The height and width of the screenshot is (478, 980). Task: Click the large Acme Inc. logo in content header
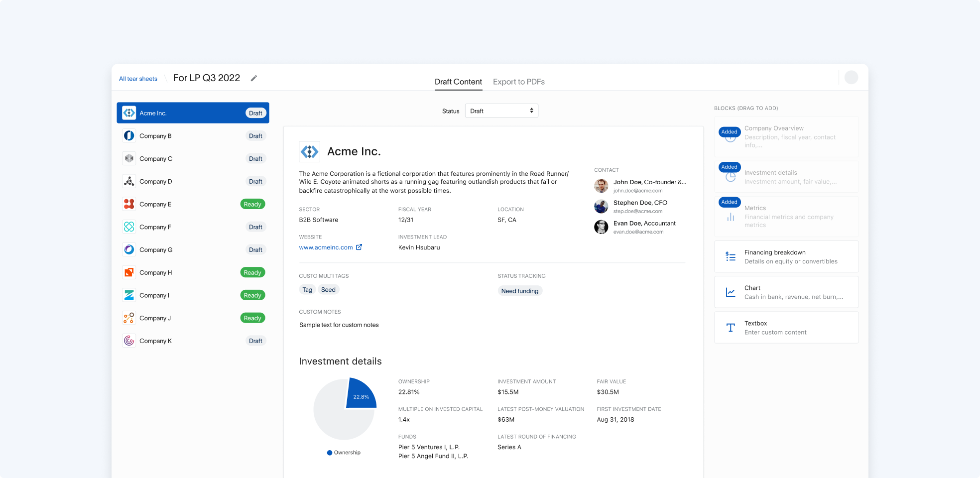(x=309, y=151)
